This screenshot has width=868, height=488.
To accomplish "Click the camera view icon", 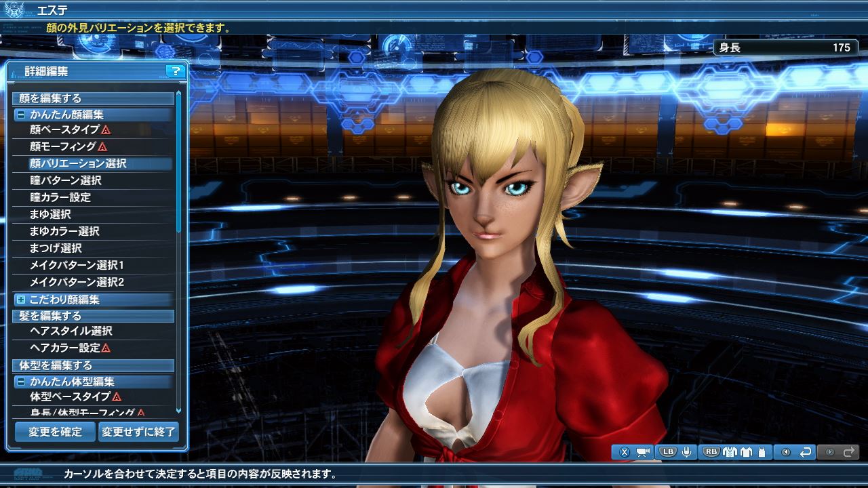I will (643, 452).
